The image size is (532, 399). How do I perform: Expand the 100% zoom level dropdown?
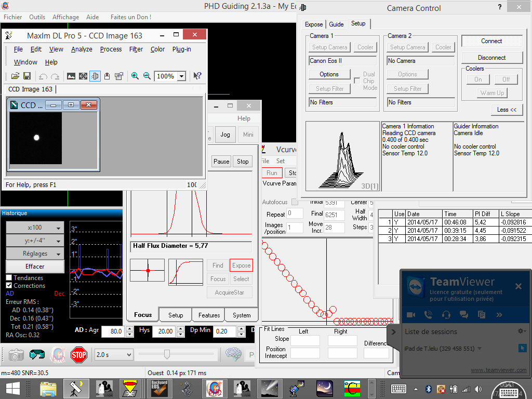point(181,76)
